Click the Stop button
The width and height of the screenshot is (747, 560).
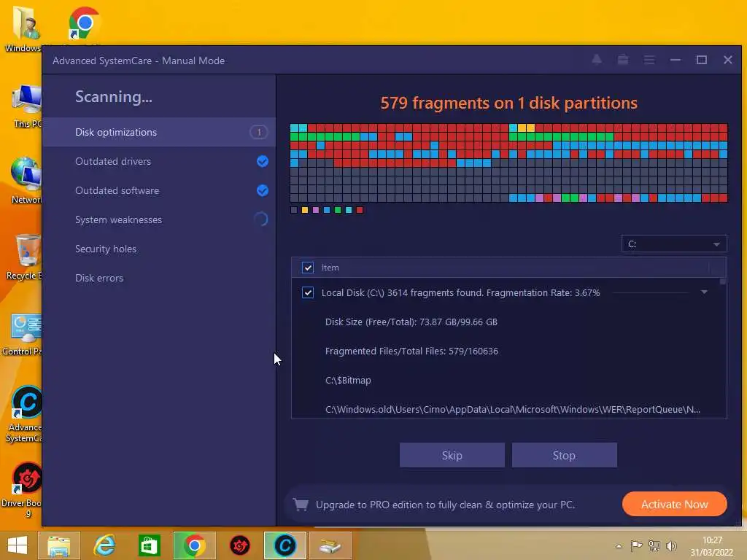pos(564,455)
